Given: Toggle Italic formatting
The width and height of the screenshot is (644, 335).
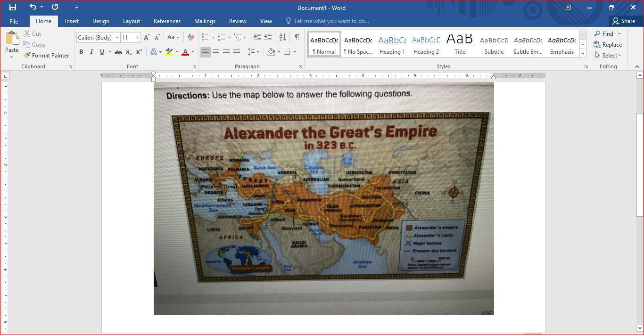Looking at the screenshot, I should (x=91, y=52).
